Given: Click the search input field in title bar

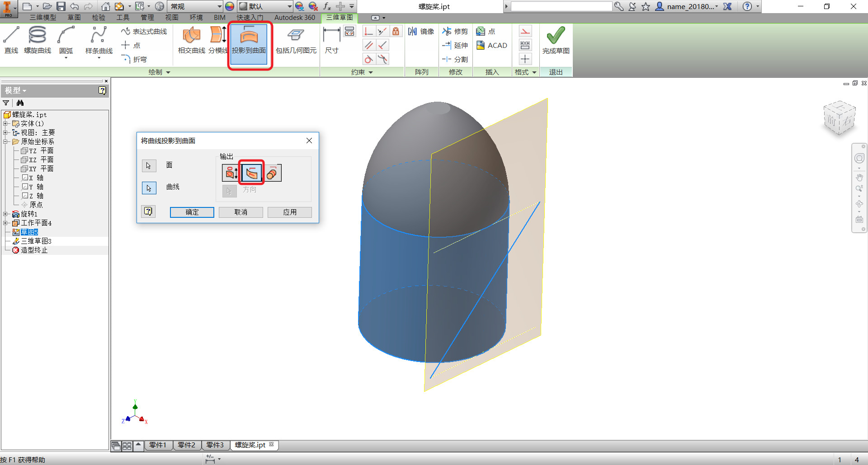Looking at the screenshot, I should [x=561, y=6].
